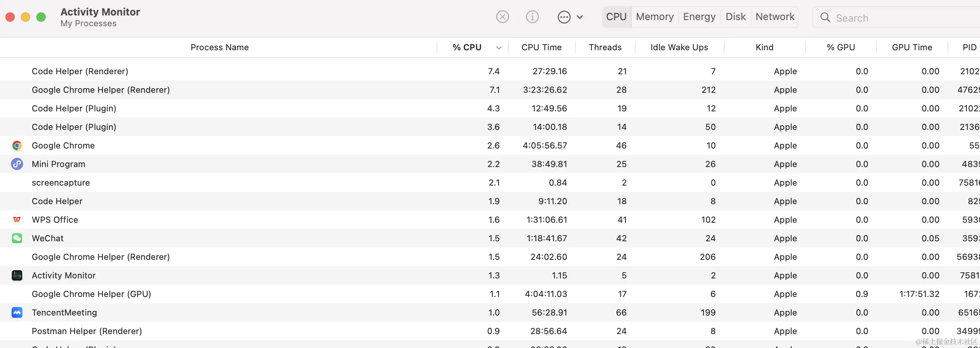The width and height of the screenshot is (980, 348).
Task: Open the process info (i) icon
Action: coord(532,17)
